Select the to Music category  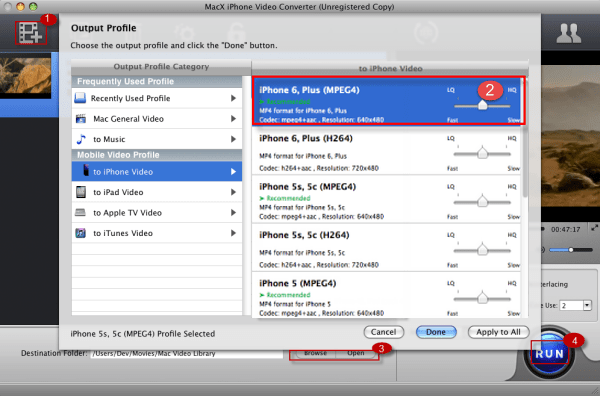tap(157, 139)
